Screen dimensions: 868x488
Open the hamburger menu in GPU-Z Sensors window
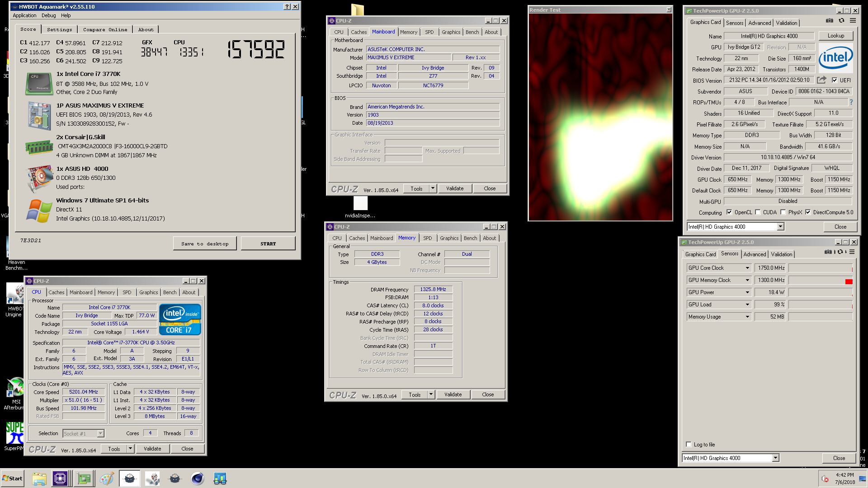click(852, 252)
